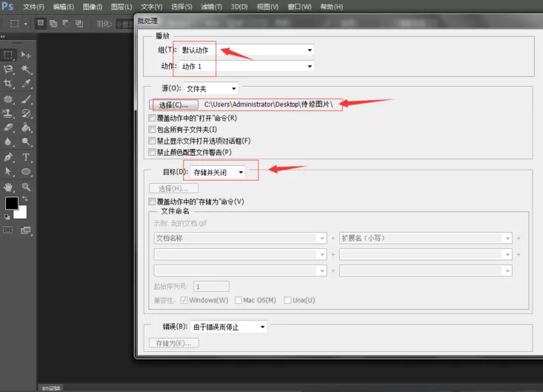The width and height of the screenshot is (543, 392).
Task: Open the 扩展名 (小写) dropdown
Action: (x=426, y=238)
